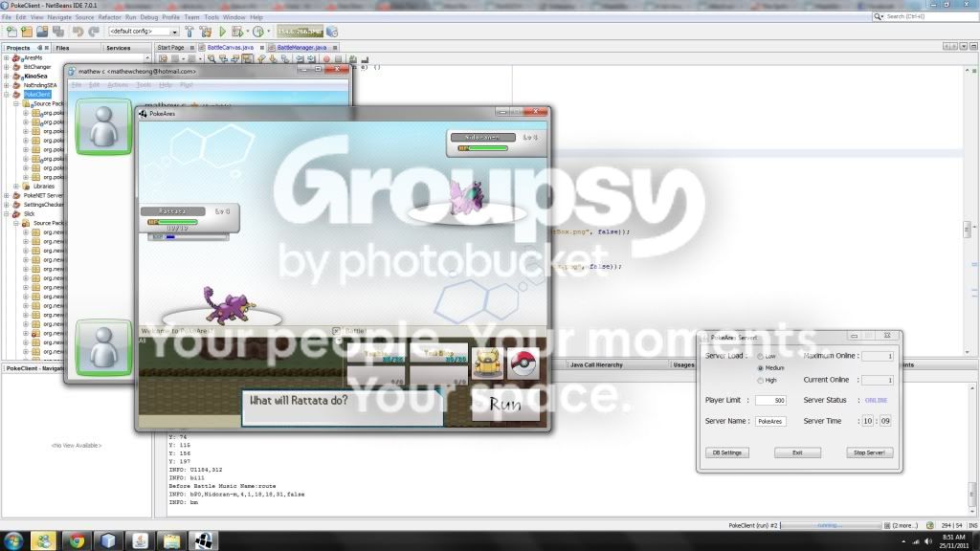Click the Redo toolbar icon
Viewport: 980px width, 551px height.
94,32
